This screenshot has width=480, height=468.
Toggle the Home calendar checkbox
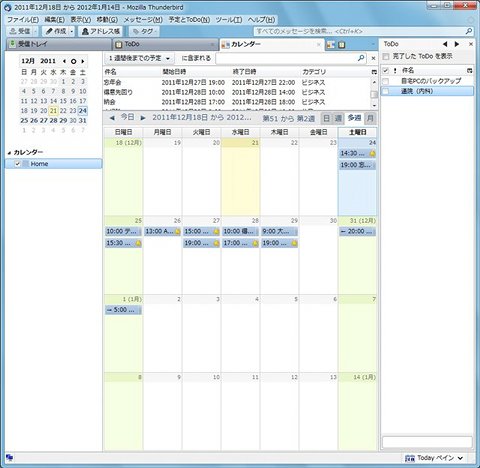pos(18,164)
